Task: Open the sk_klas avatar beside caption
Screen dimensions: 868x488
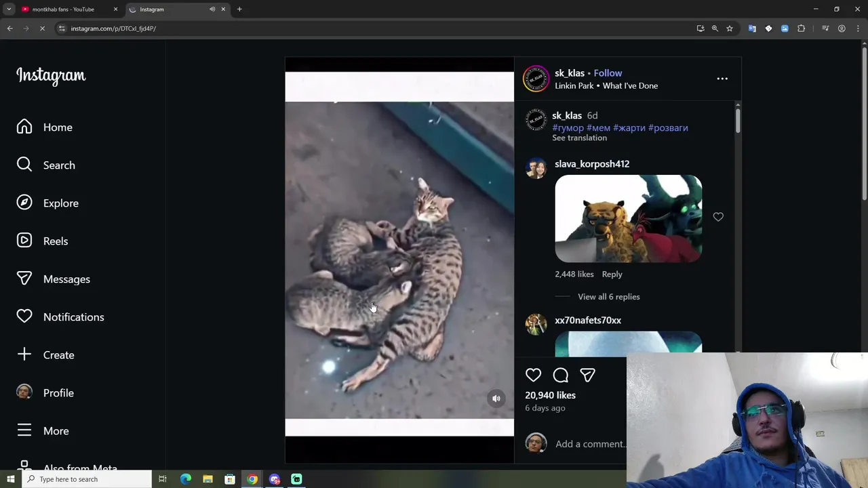Action: pyautogui.click(x=536, y=121)
